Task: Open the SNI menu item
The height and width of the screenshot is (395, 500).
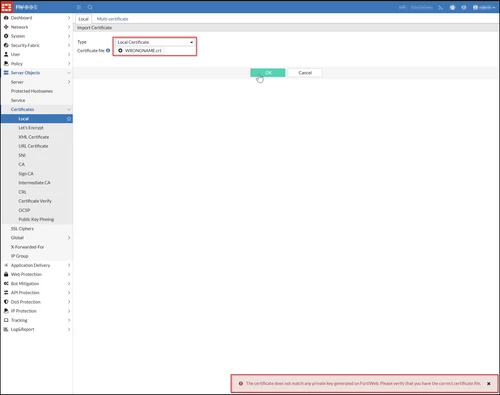Action: click(x=22, y=155)
